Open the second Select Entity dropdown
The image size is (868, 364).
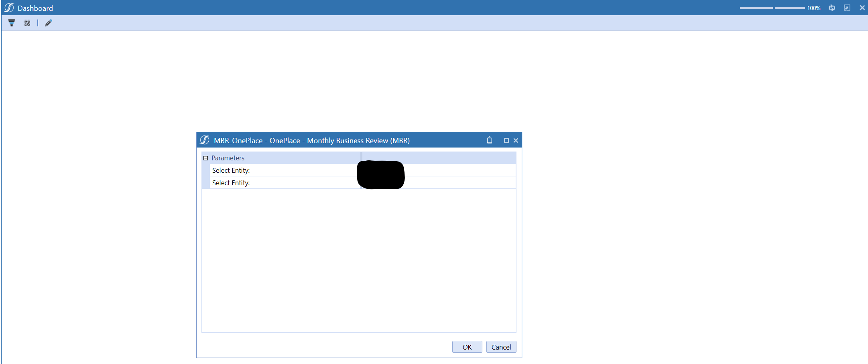pyautogui.click(x=437, y=183)
